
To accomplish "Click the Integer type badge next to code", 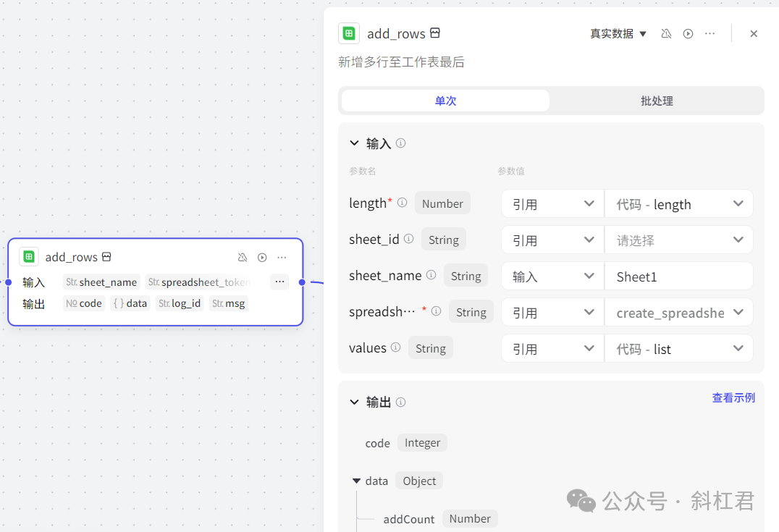I will coord(422,442).
